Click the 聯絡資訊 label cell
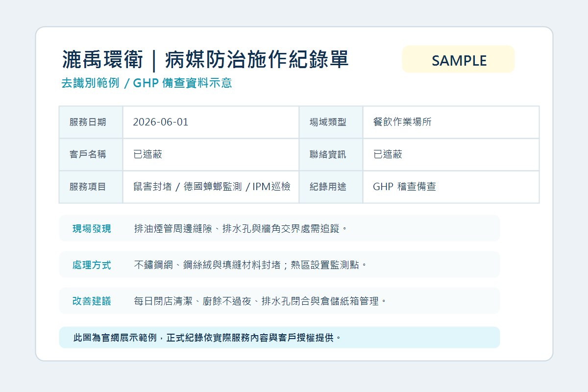 pos(331,154)
